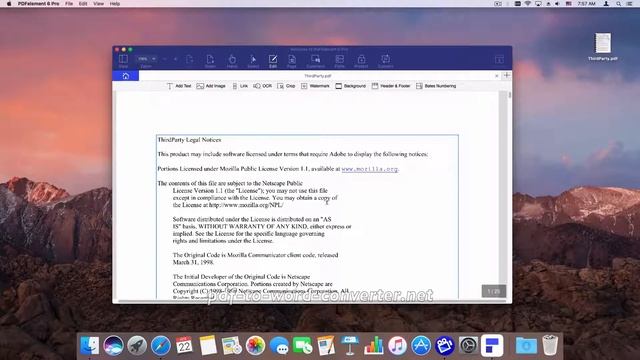Choose the Select tool
Image resolution: width=640 pixels, height=360 pixels.
point(253,61)
